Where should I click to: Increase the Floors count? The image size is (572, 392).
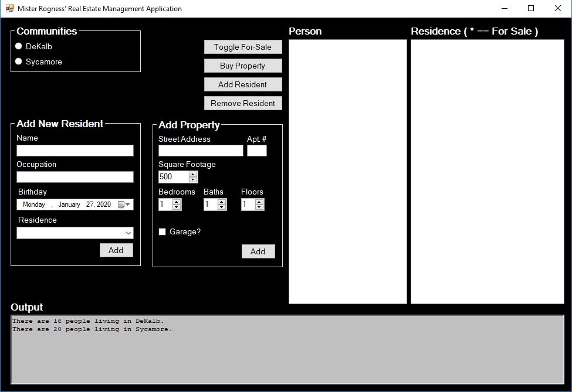259,201
